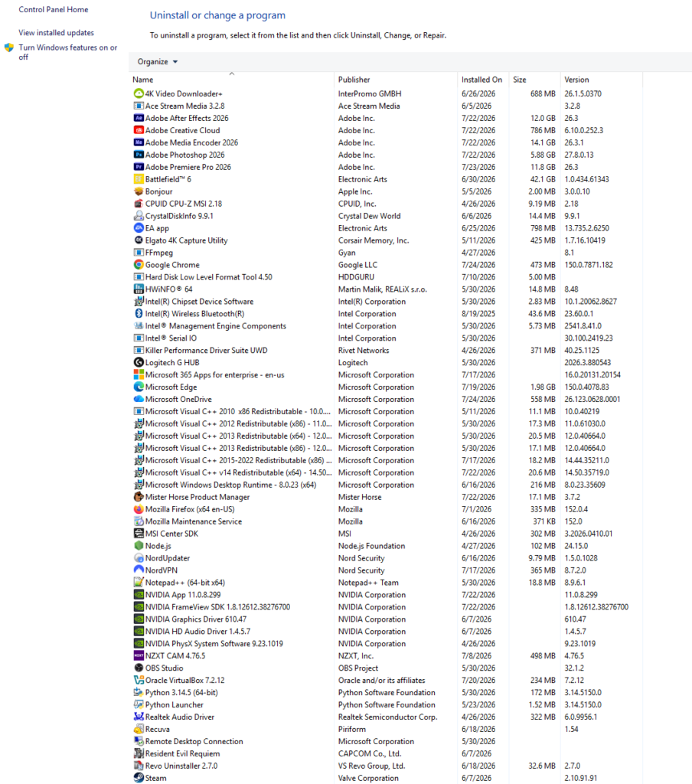
Task: Click the NordVPN icon
Action: (139, 570)
